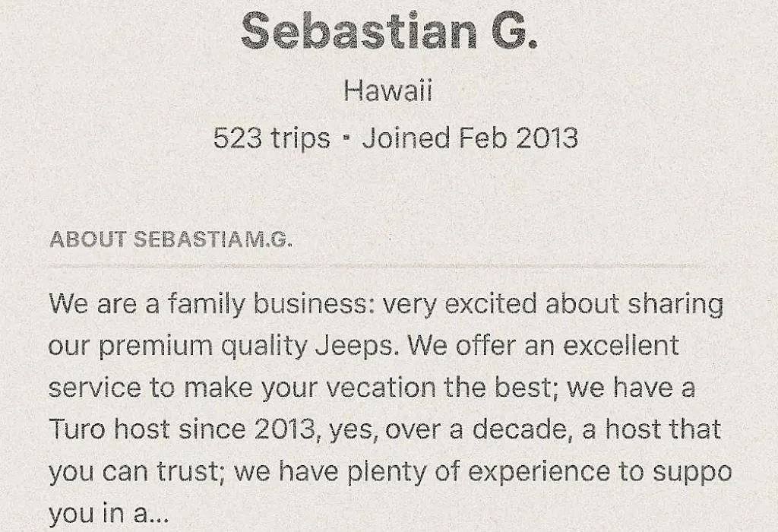Select the Hawaii location text
778x532 pixels.
(x=388, y=90)
